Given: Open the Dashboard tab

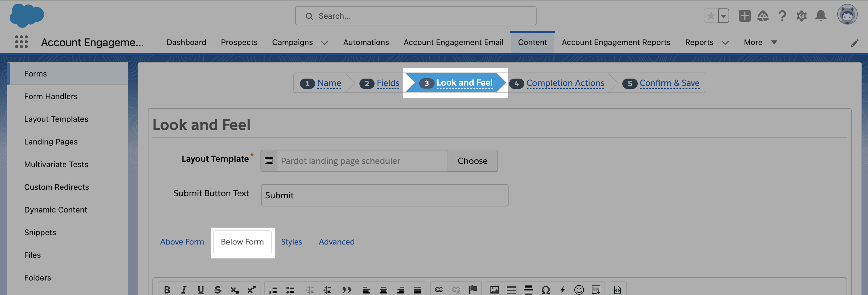Looking at the screenshot, I should pyautogui.click(x=186, y=42).
